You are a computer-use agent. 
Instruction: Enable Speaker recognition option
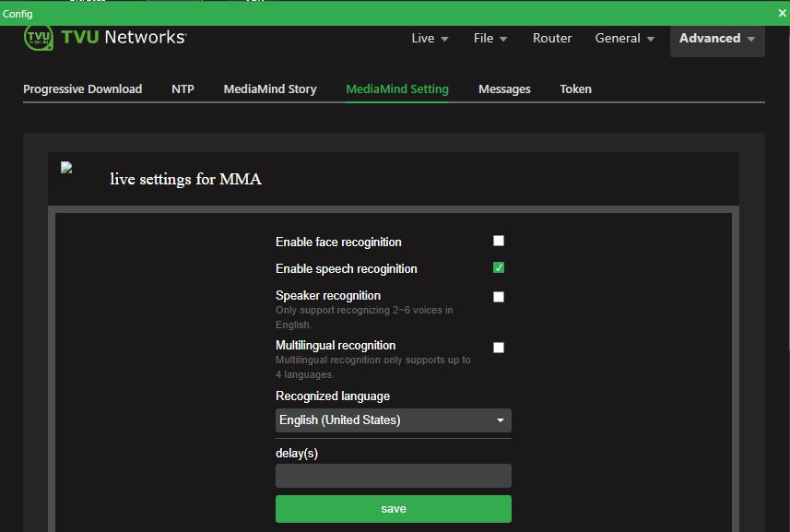[498, 296]
